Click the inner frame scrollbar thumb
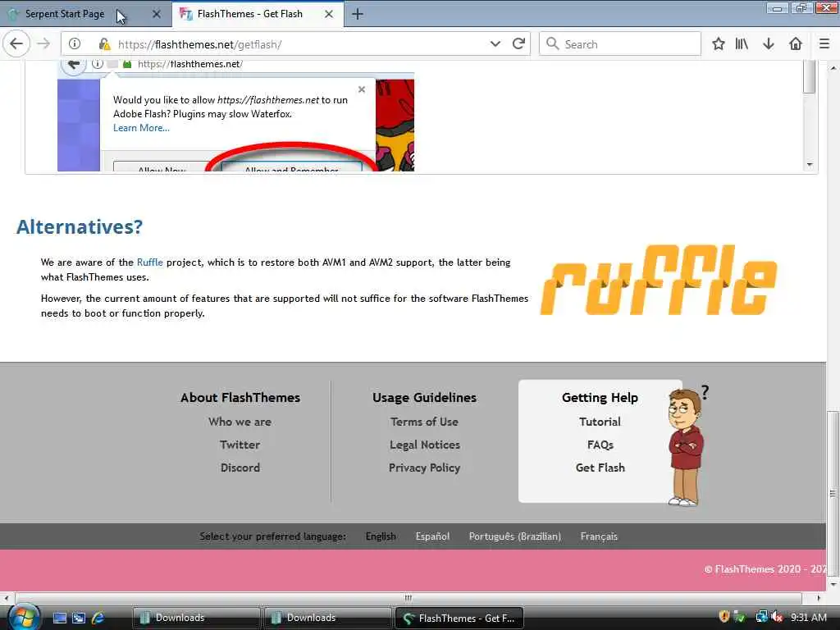 (x=810, y=76)
